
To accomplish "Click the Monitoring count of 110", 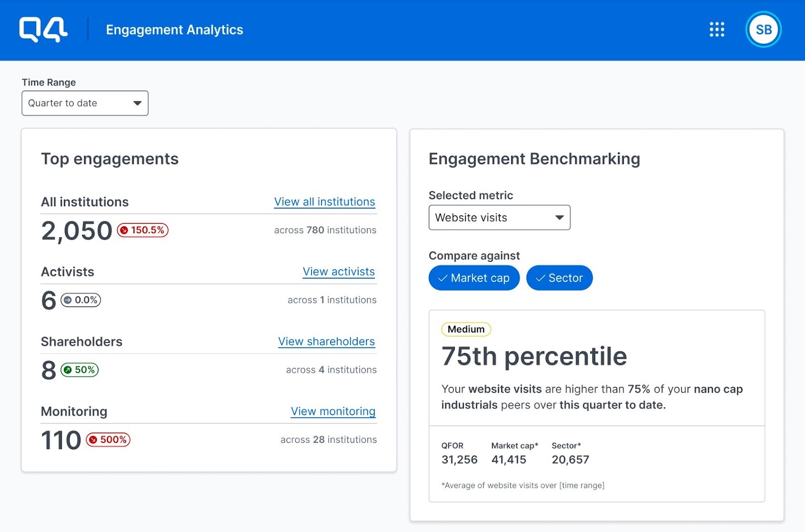I will (x=61, y=440).
